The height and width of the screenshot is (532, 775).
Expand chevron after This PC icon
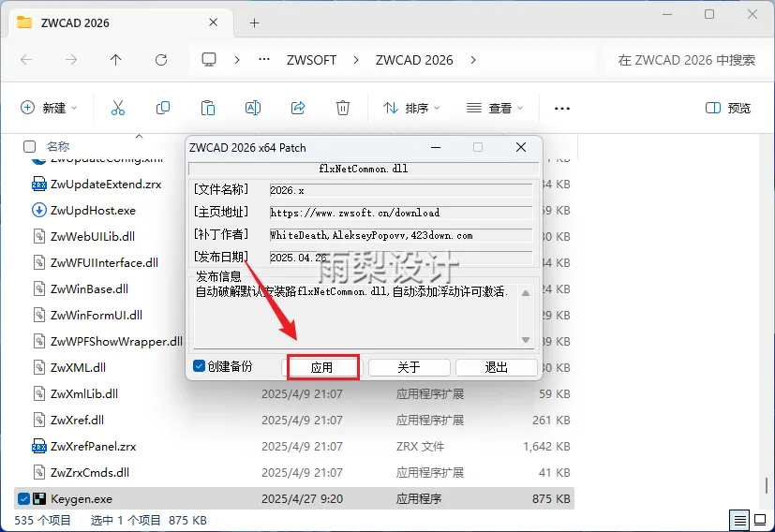(x=237, y=60)
